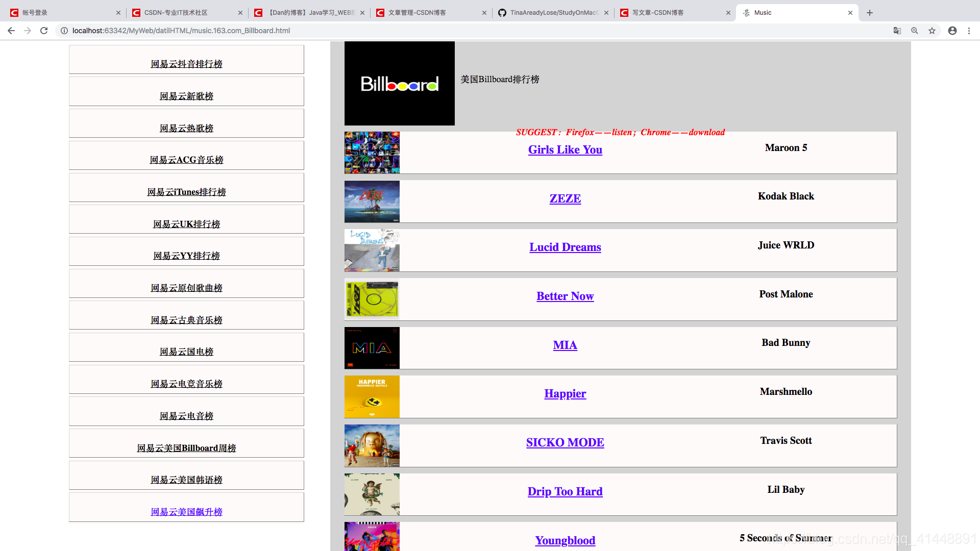Play the Lucid Dreams song link
The image size is (980, 551).
point(565,247)
